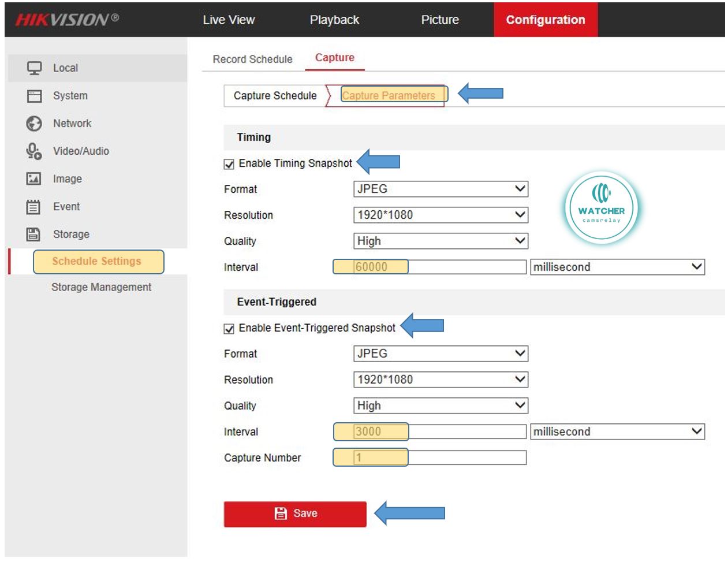The height and width of the screenshot is (562, 728).
Task: Open Timing Quality High dropdown
Action: tap(440, 241)
